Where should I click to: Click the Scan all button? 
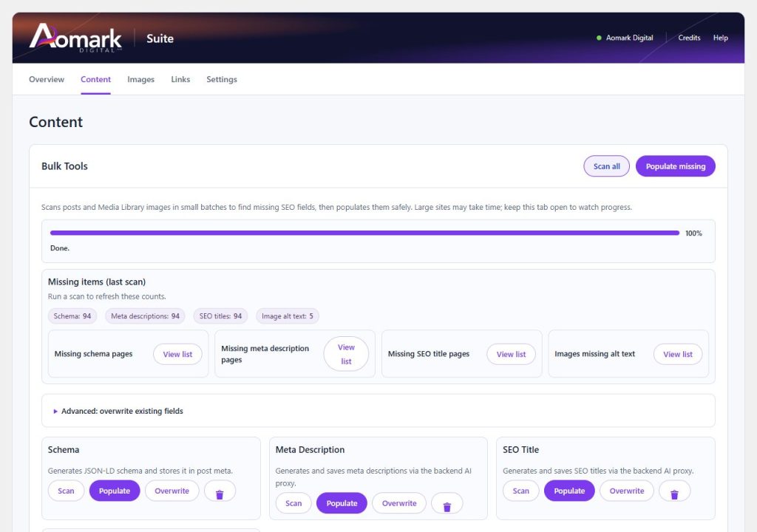pyautogui.click(x=606, y=166)
